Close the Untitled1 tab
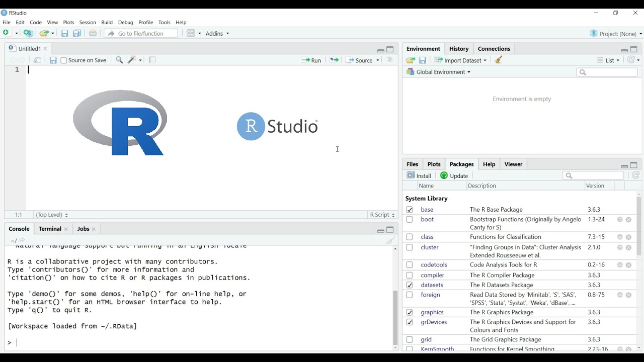Image resolution: width=644 pixels, height=362 pixels. tap(45, 49)
